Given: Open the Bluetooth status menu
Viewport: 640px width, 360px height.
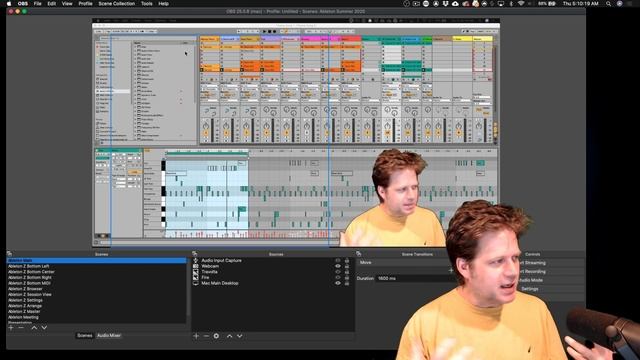Looking at the screenshot, I should click(511, 4).
